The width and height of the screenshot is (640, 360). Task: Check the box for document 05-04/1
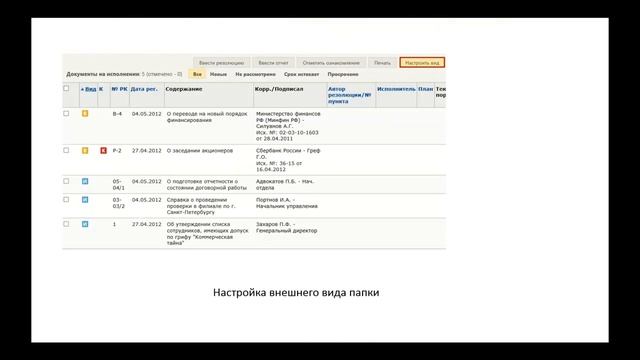(66, 181)
